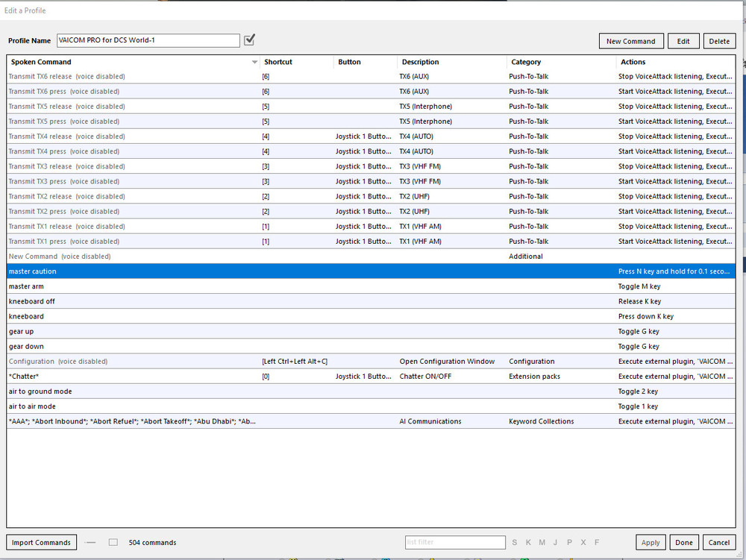Sort the list by Shortcut column header
Image resolution: width=746 pixels, height=560 pixels.
click(x=278, y=62)
